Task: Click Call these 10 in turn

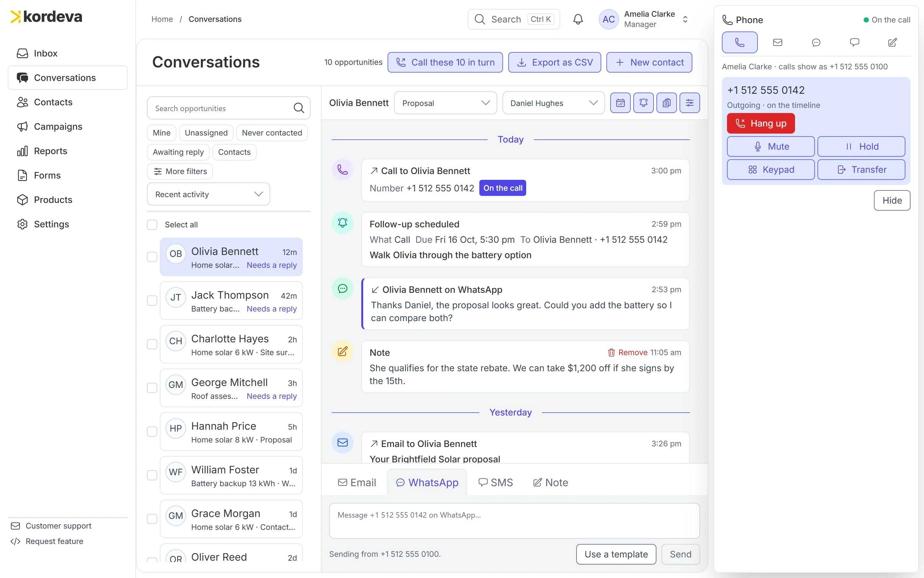Action: pos(445,62)
